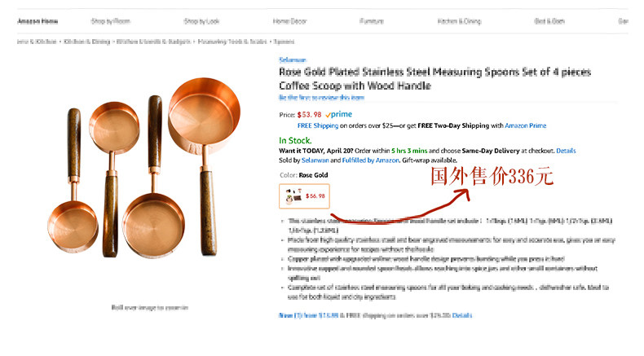Open the Amazon Home nav tab

tap(37, 20)
